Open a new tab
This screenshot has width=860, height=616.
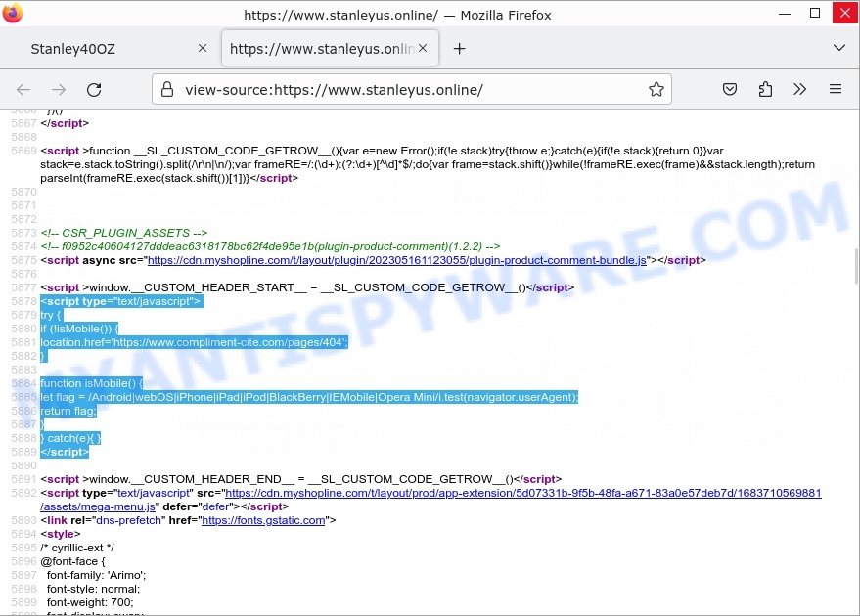point(459,49)
